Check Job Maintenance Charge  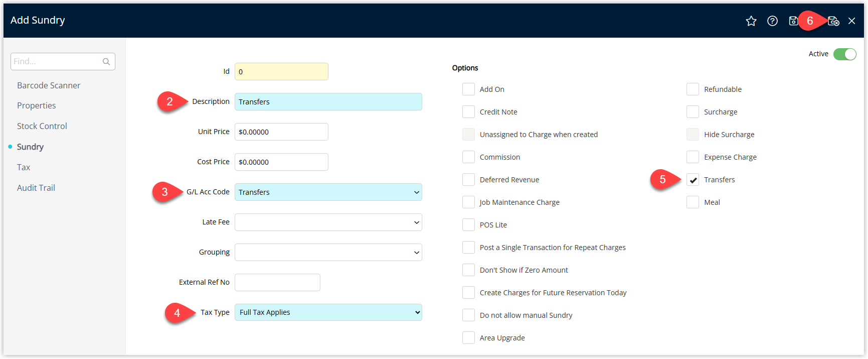coord(468,202)
